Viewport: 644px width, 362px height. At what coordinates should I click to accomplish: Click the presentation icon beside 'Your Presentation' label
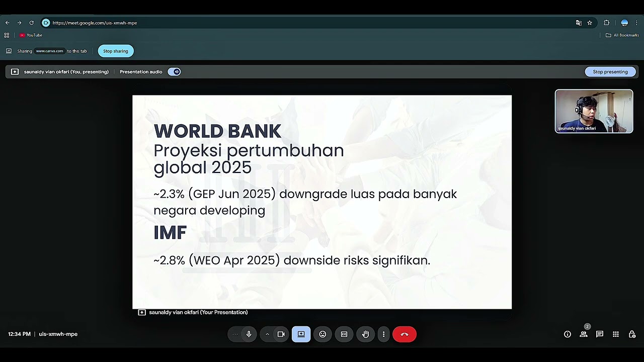point(142,312)
